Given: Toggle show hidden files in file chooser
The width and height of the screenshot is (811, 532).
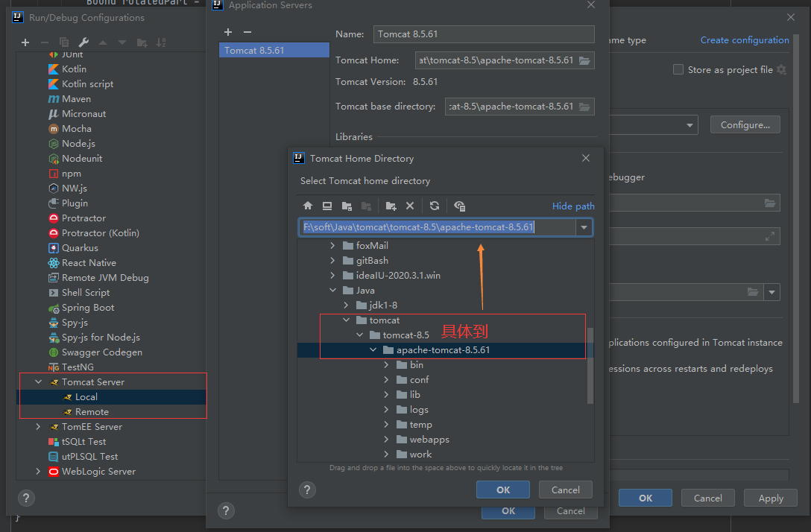Looking at the screenshot, I should [459, 206].
